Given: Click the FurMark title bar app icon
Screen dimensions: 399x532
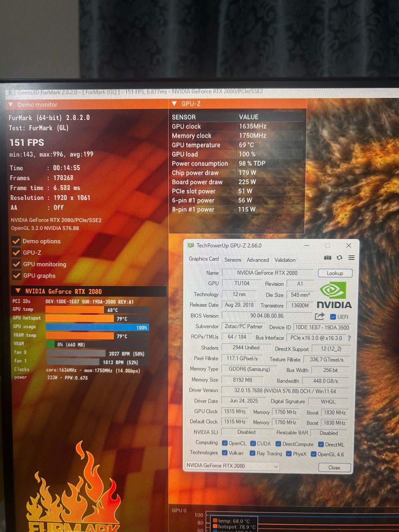Looking at the screenshot, I should 12,92.
